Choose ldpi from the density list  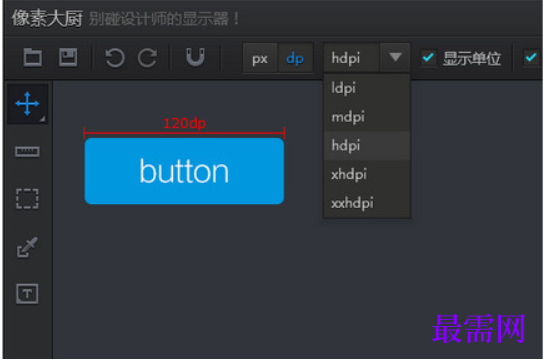pos(367,88)
